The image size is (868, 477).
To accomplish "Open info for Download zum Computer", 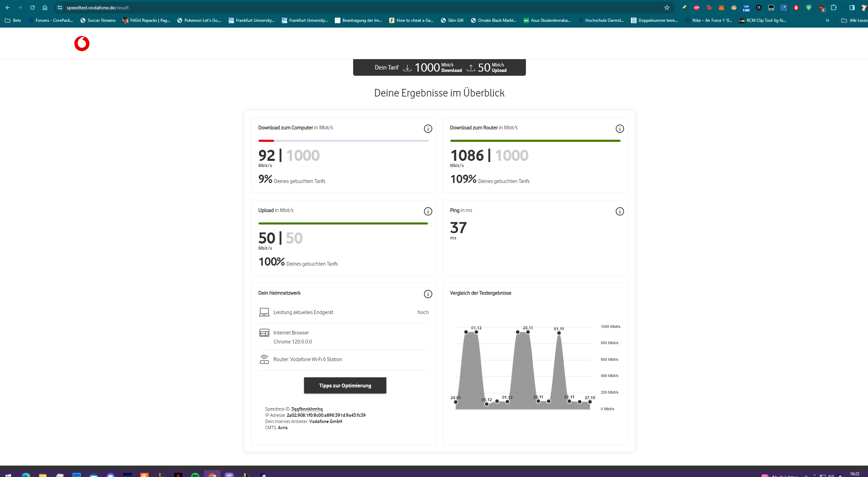I will click(x=428, y=129).
